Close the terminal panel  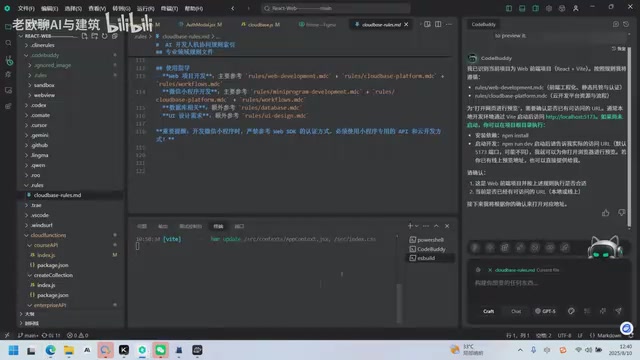point(447,226)
